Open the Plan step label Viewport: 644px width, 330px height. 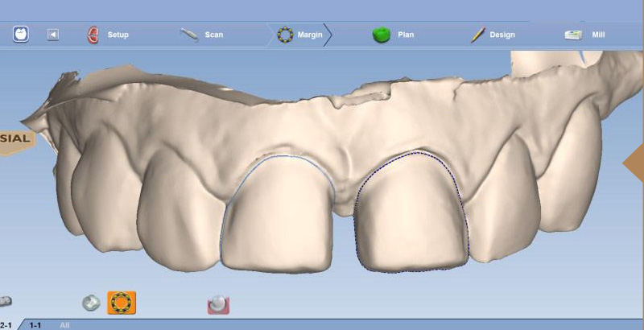click(x=406, y=35)
